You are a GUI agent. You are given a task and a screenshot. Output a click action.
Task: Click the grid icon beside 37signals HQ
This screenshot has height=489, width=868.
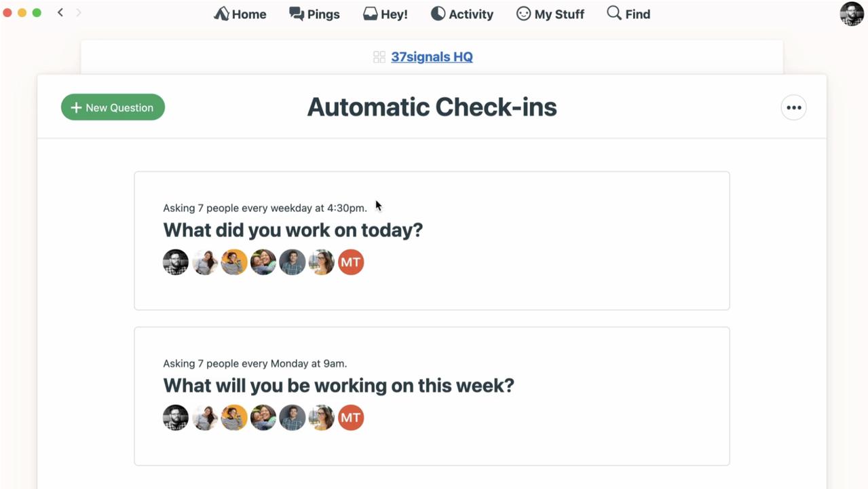(x=379, y=57)
